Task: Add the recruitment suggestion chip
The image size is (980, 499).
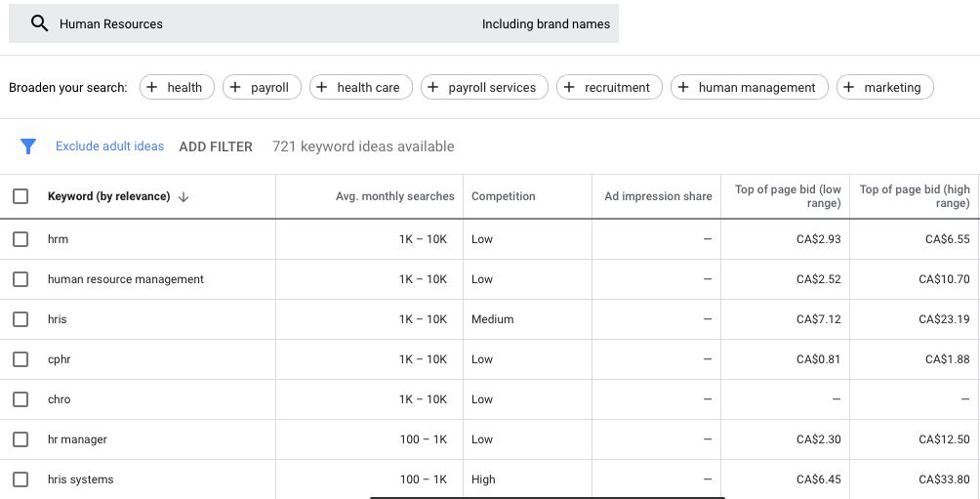Action: point(609,87)
